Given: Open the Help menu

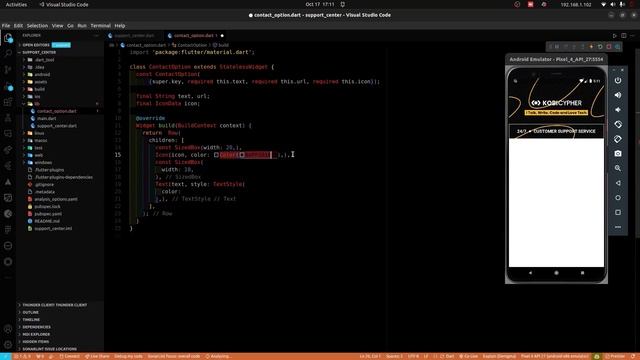Looking at the screenshot, I should pos(120,25).
